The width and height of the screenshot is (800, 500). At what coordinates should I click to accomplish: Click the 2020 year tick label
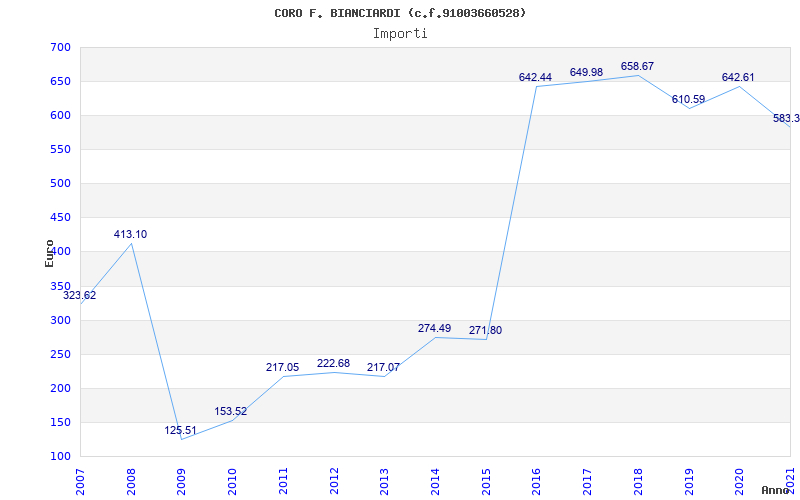740,482
